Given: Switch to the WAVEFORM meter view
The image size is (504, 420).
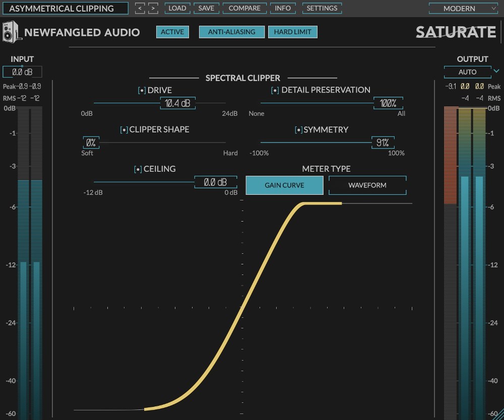Looking at the screenshot, I should [367, 185].
